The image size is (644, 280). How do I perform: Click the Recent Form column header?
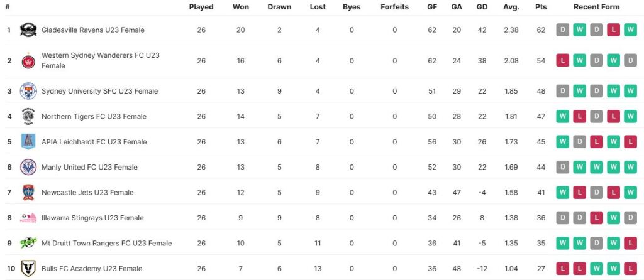(x=596, y=7)
